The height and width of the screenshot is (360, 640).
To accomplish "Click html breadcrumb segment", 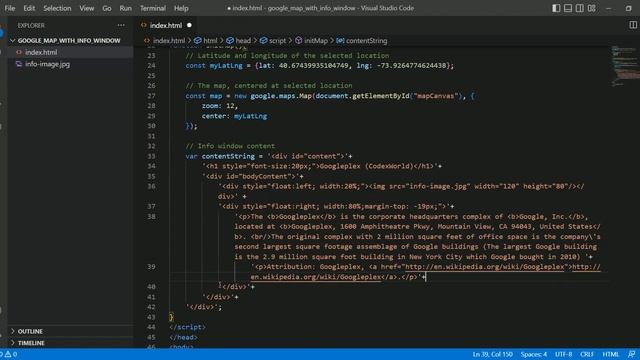I will tap(210, 40).
